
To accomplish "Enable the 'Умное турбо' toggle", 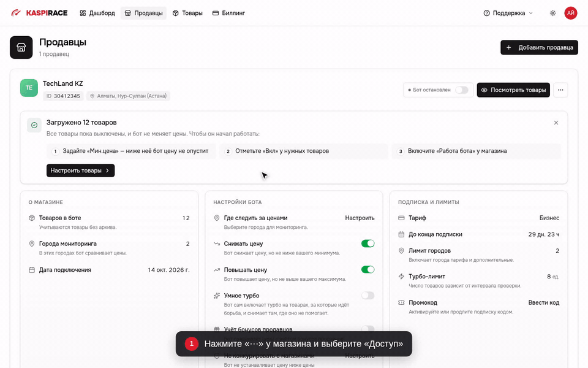I will pos(368,296).
